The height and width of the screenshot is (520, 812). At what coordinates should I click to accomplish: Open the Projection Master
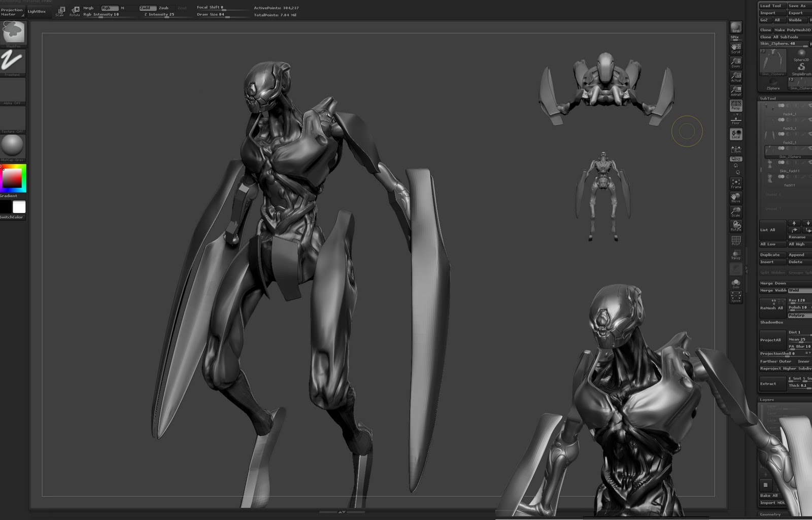(x=12, y=12)
